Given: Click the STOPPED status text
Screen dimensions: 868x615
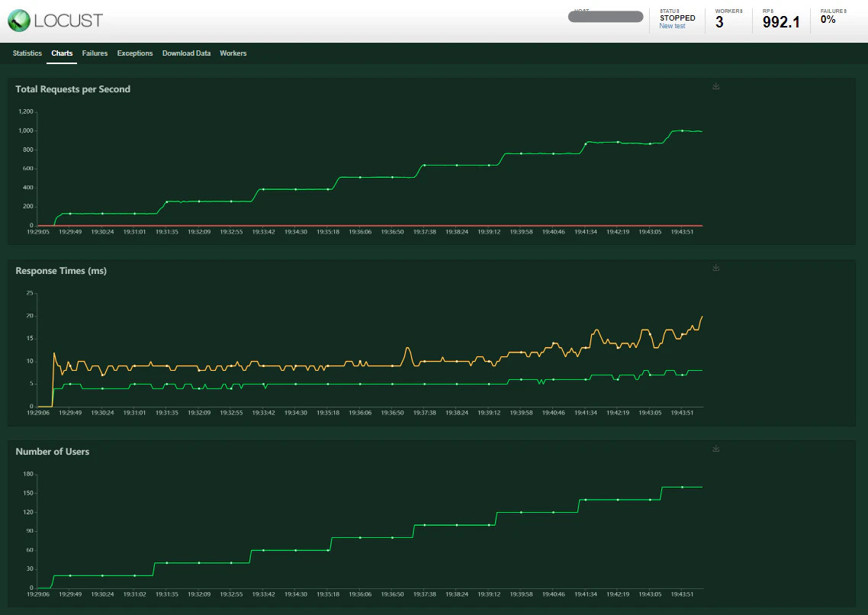Looking at the screenshot, I should click(677, 18).
